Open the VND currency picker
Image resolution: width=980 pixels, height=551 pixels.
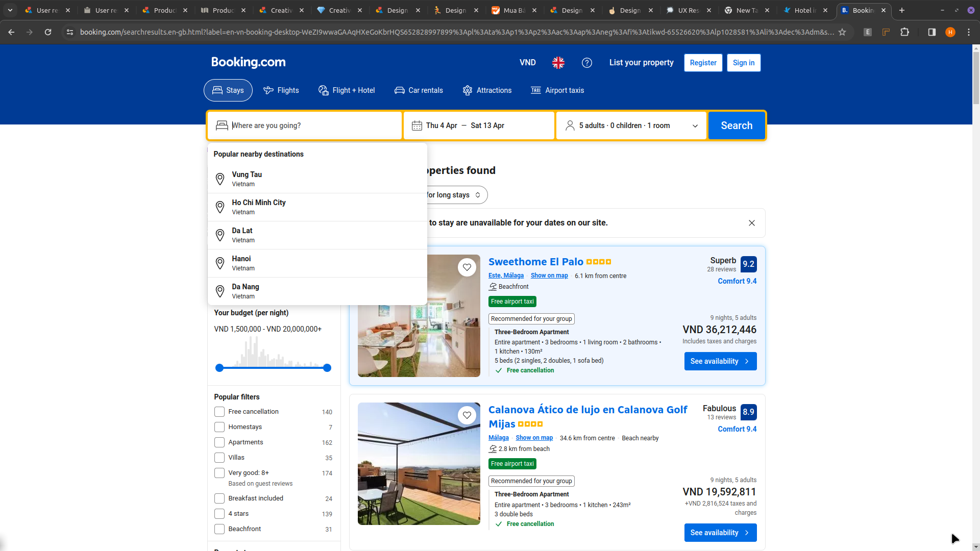[528, 63]
